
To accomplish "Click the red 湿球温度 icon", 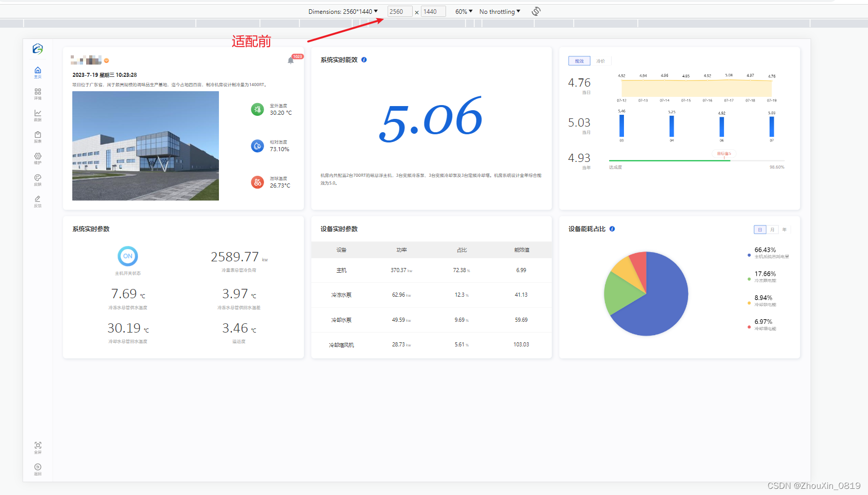I will pyautogui.click(x=257, y=182).
